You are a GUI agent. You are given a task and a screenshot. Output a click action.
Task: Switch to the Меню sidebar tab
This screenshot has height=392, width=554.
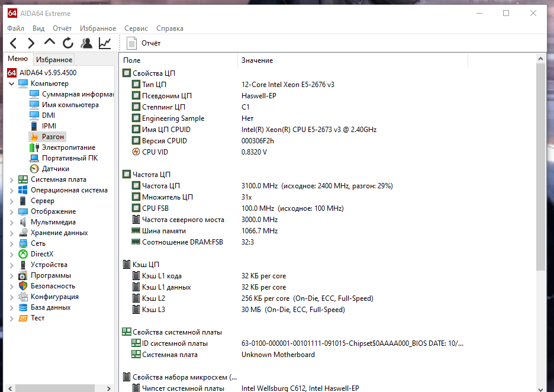click(x=18, y=59)
